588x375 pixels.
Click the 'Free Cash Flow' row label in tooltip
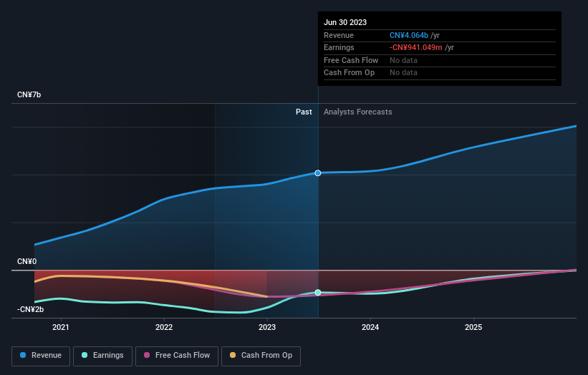click(351, 60)
